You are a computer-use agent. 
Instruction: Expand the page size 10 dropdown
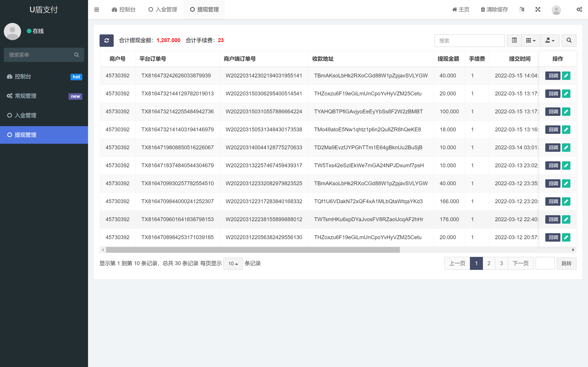tap(233, 263)
